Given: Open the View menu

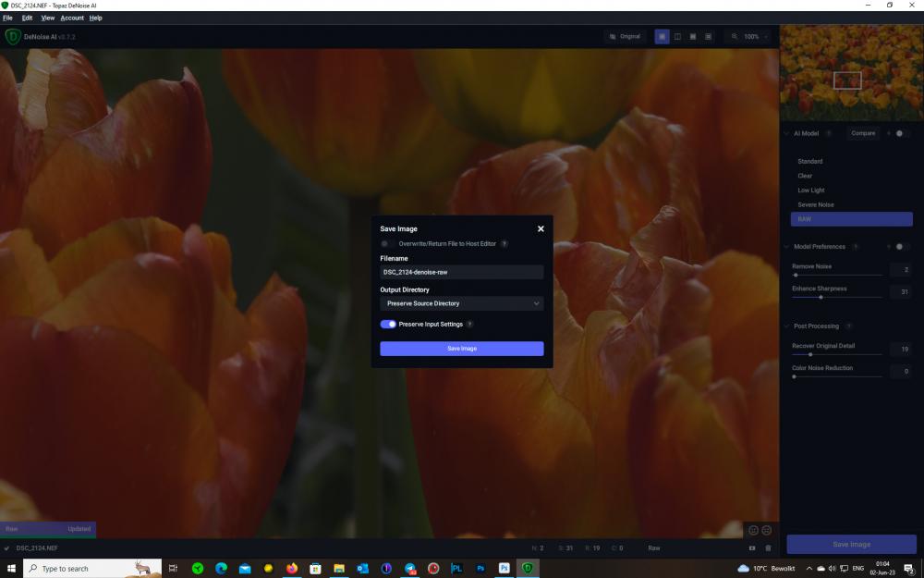Looking at the screenshot, I should (48, 18).
